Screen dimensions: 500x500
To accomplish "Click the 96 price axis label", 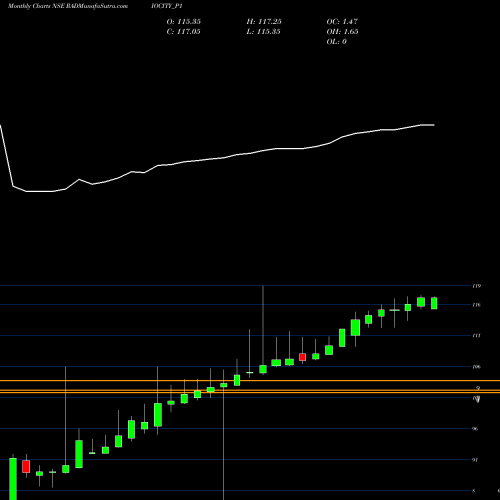I will 475,429.
